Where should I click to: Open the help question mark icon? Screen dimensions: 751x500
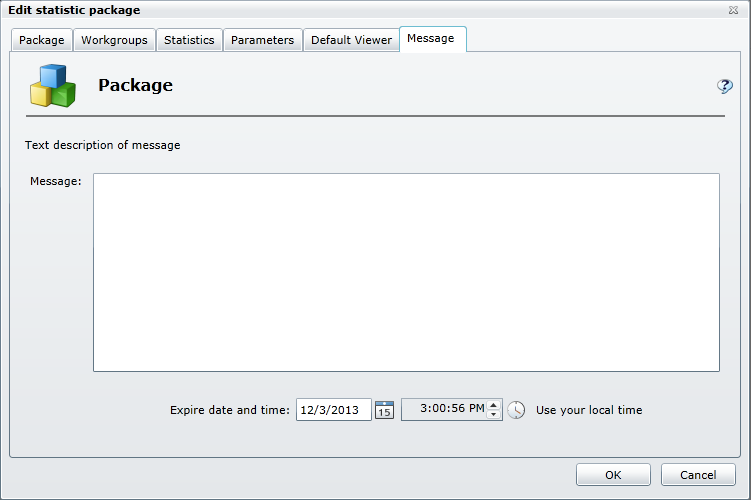pyautogui.click(x=725, y=87)
